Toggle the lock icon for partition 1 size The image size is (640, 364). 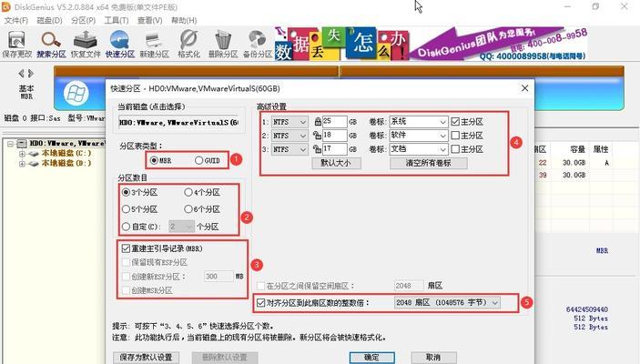318,122
